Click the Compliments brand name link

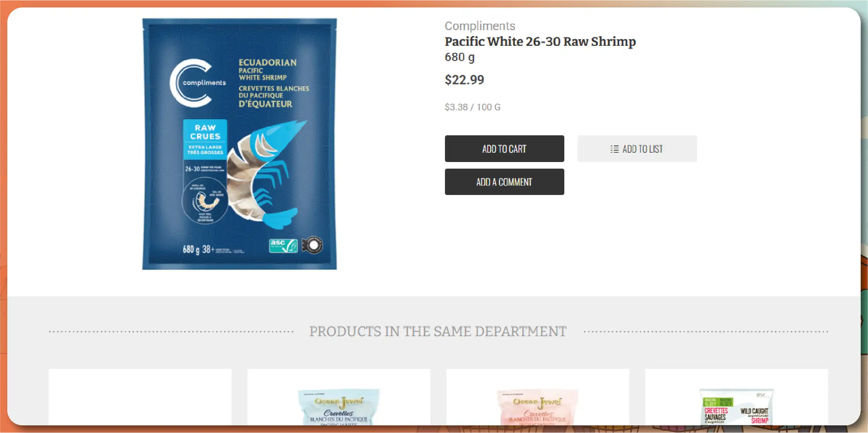tap(480, 26)
